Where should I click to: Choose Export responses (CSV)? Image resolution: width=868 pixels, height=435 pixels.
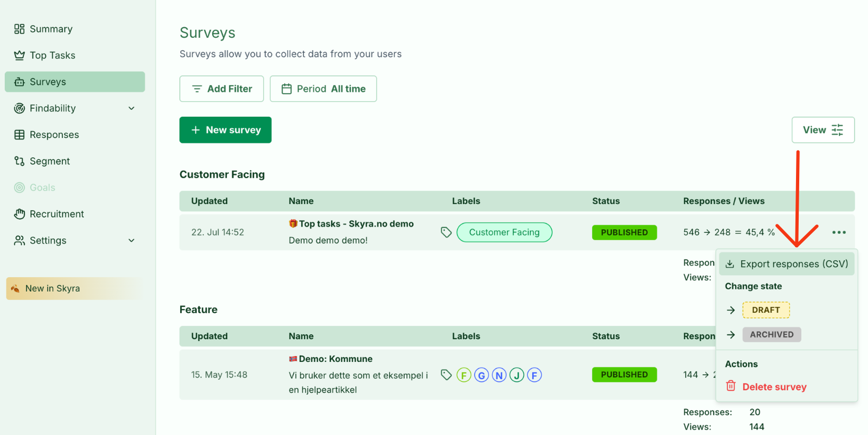tap(787, 264)
